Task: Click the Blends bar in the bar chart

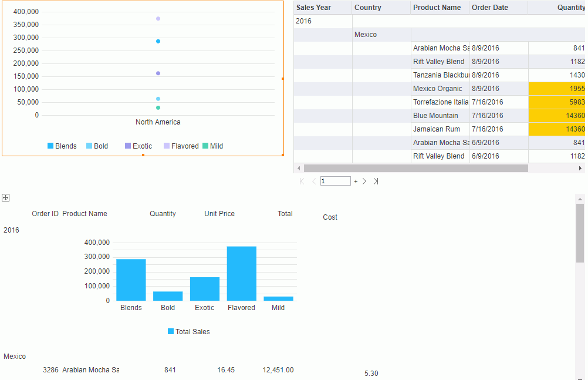Action: [131, 280]
